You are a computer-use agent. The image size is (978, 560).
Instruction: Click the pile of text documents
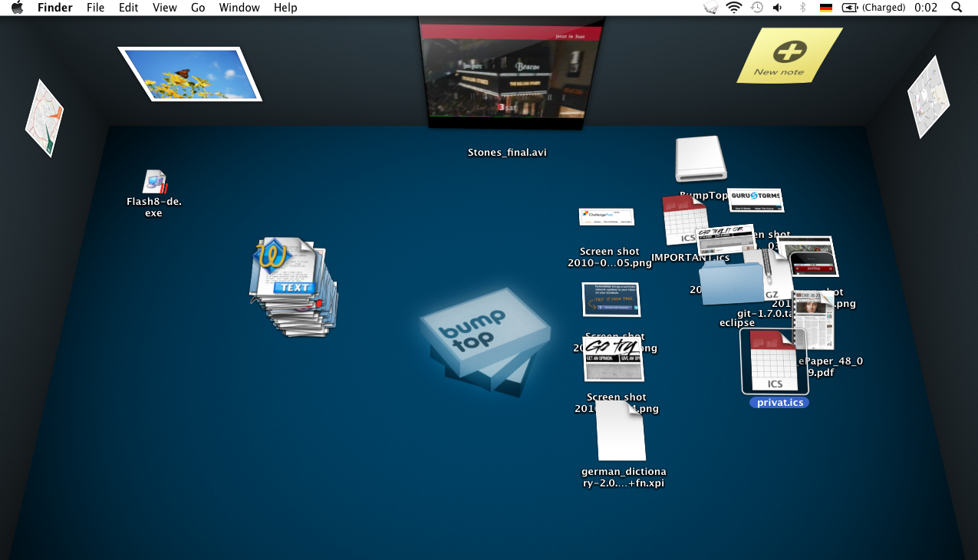(294, 288)
